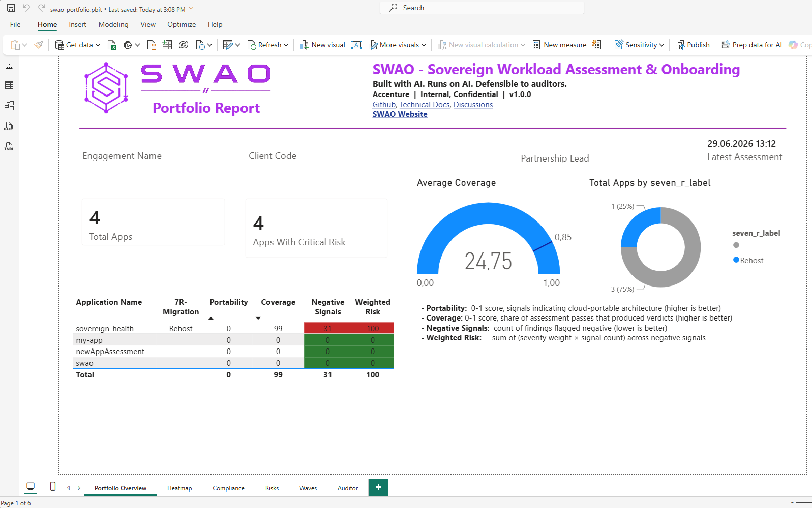Click the Prep data for AI button

(x=751, y=45)
